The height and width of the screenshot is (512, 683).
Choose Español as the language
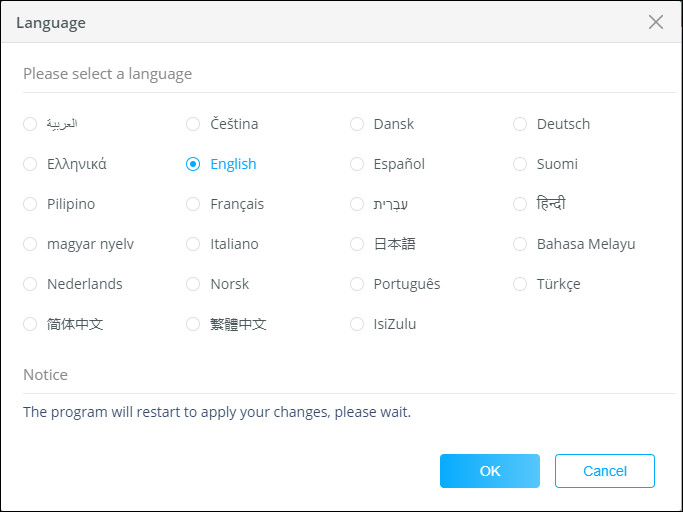point(357,164)
